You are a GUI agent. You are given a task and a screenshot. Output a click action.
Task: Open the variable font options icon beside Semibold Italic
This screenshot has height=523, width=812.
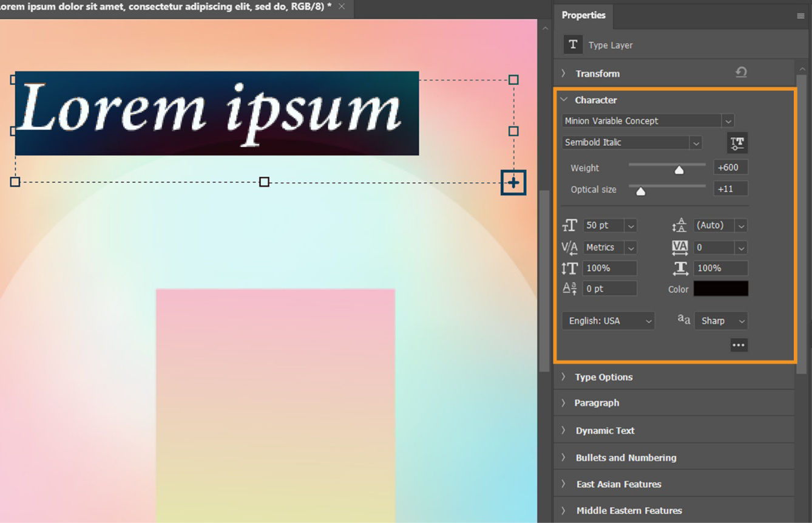click(x=737, y=143)
